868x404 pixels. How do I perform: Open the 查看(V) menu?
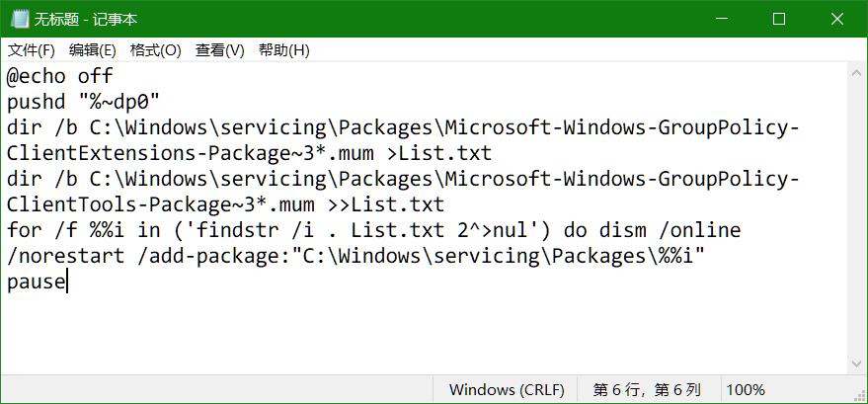(x=219, y=50)
